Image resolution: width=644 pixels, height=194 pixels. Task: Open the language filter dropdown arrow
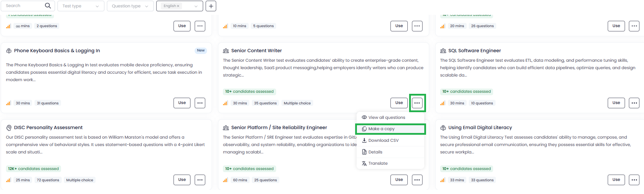click(x=196, y=6)
